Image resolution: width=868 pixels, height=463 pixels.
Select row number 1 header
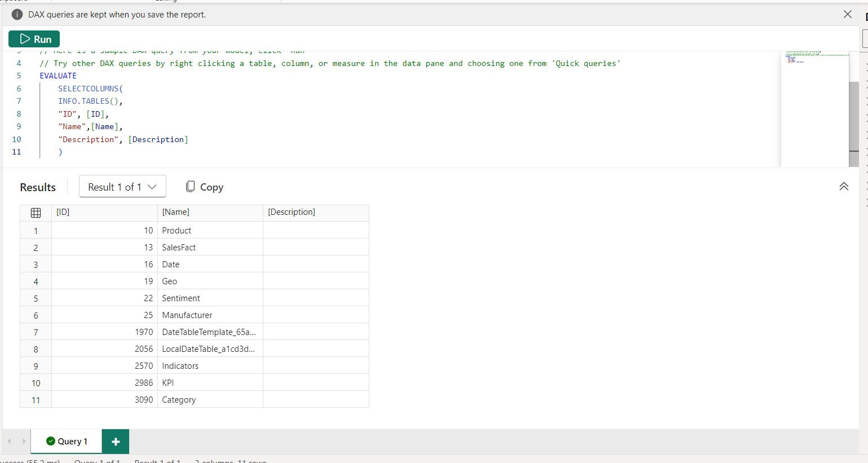click(x=36, y=231)
